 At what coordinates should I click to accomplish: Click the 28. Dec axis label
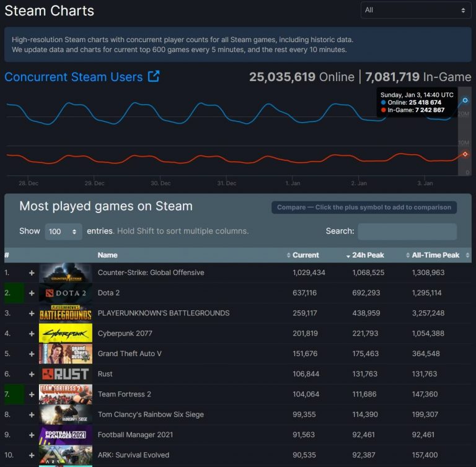tap(29, 183)
